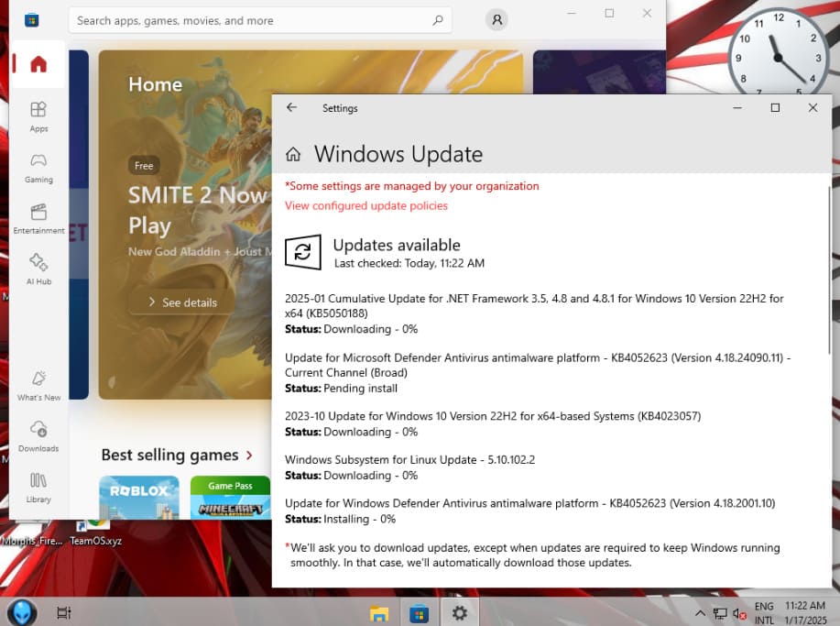Click the muted volume icon in tray

click(739, 614)
